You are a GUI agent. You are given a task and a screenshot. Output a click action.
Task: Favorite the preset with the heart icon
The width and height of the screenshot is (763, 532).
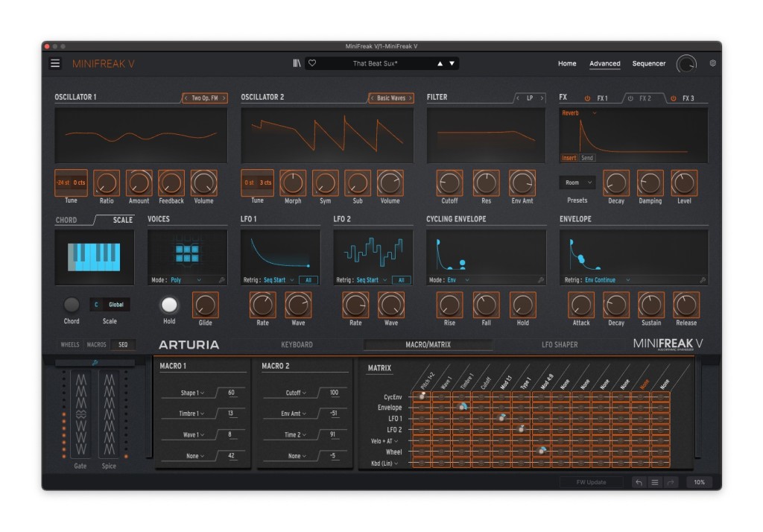click(312, 63)
